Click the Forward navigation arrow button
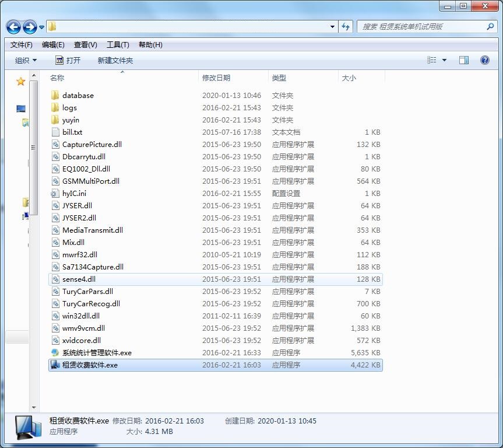This screenshot has width=503, height=448. tap(30, 27)
